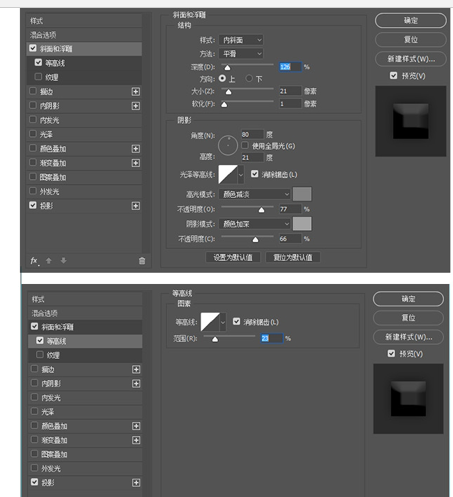The width and height of the screenshot is (453, 497).
Task: Select 样式 in the Bevel dialog list
Action: pyautogui.click(x=84, y=21)
